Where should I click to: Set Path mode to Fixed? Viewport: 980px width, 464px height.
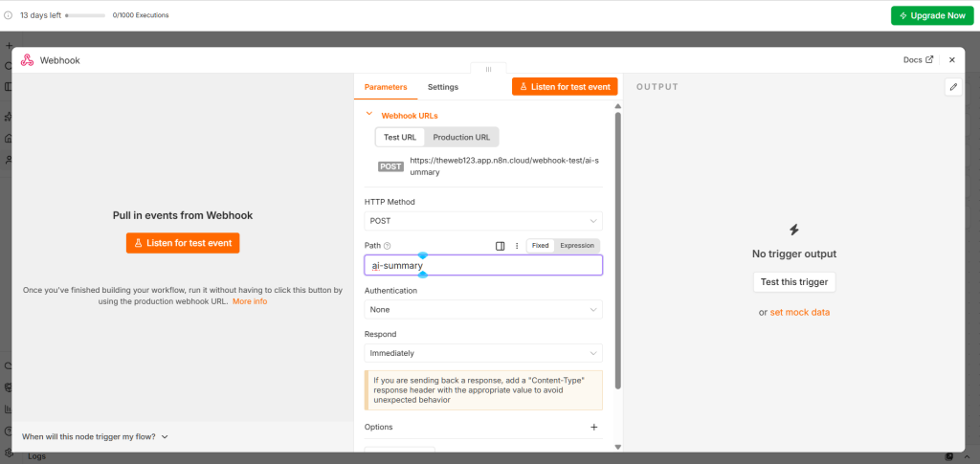(x=540, y=246)
